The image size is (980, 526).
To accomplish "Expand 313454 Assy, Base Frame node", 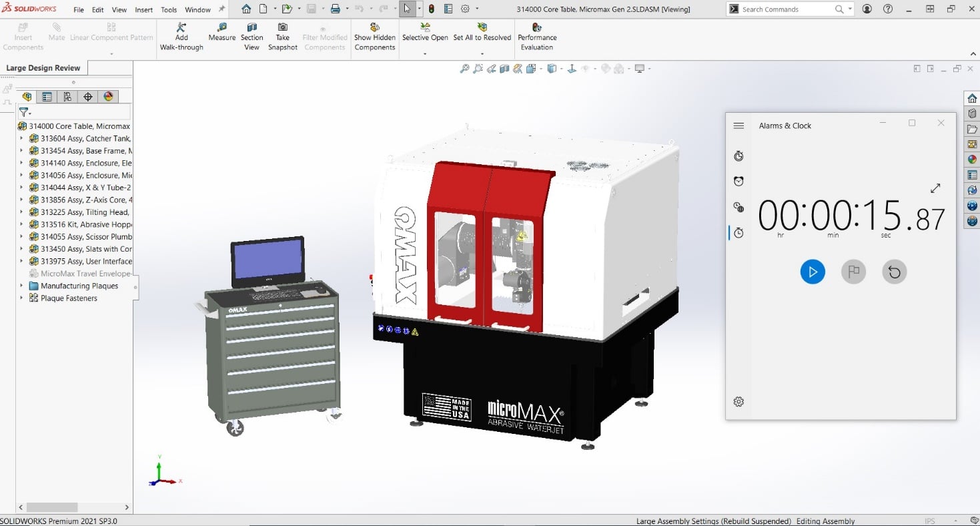I will 21,151.
